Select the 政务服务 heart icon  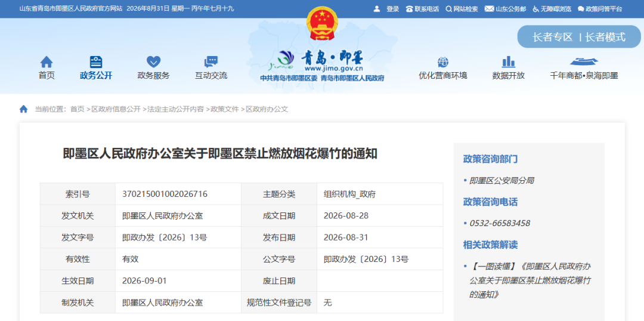click(153, 62)
